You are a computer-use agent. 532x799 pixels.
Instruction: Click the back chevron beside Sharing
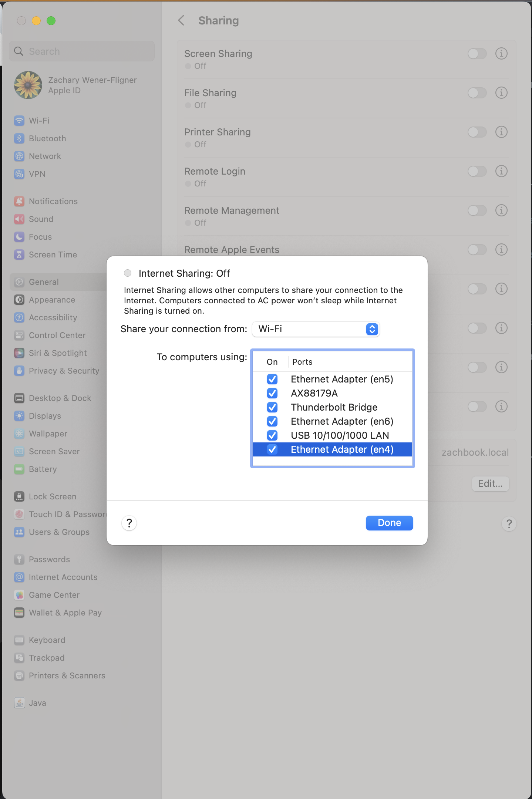181,21
